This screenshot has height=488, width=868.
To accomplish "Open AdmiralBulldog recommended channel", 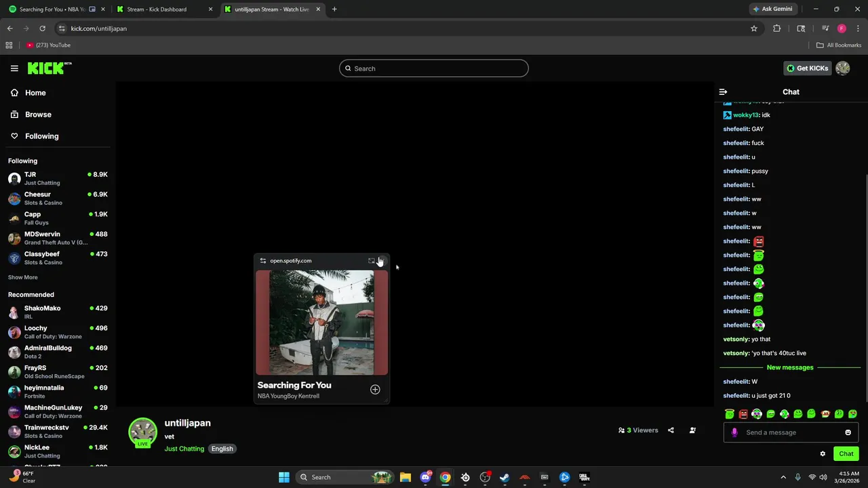I will 58,352.
